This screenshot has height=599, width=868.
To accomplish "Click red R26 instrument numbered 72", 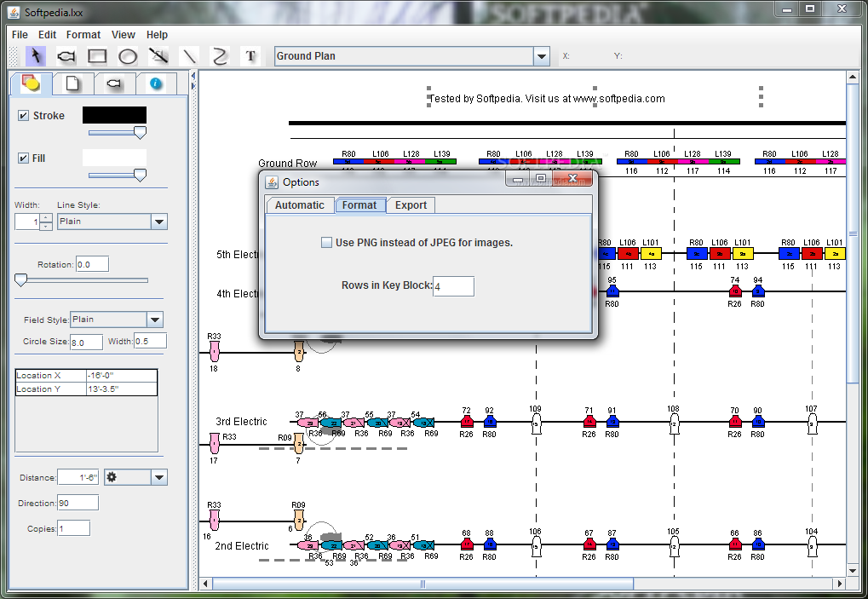I will pos(467,422).
